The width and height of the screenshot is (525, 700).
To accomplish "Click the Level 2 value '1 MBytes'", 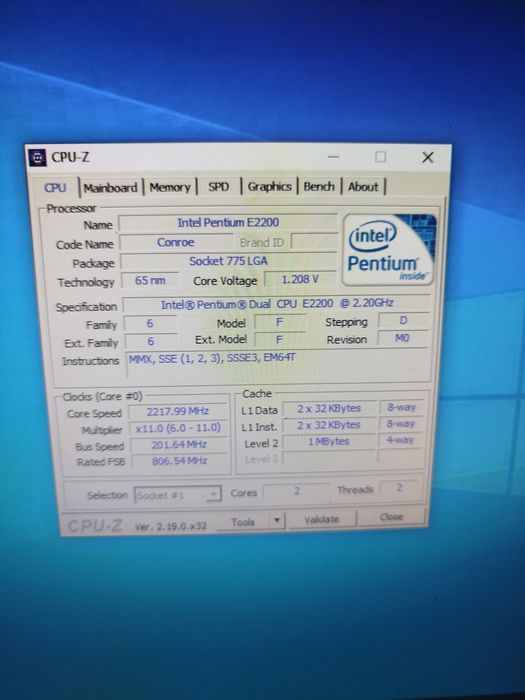I will click(x=329, y=442).
